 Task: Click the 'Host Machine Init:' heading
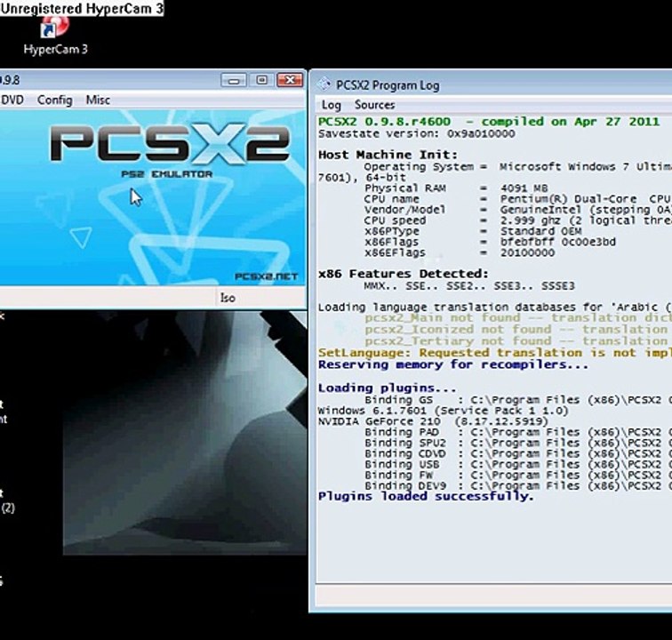click(388, 155)
